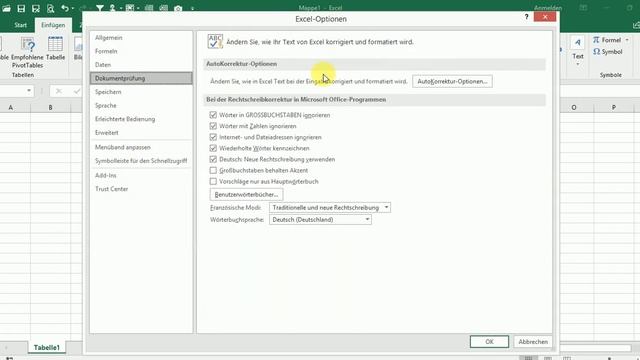The image size is (640, 360).
Task: Click the Symbol omega icon
Action: 596,52
